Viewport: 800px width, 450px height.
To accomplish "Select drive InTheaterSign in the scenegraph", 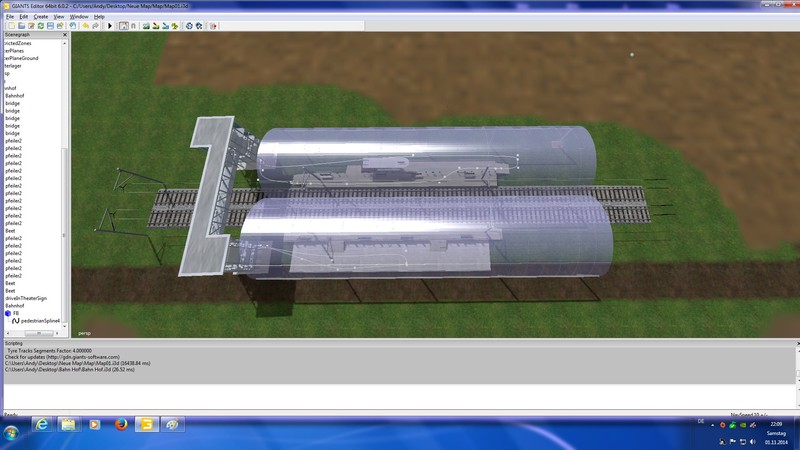I will click(25, 298).
